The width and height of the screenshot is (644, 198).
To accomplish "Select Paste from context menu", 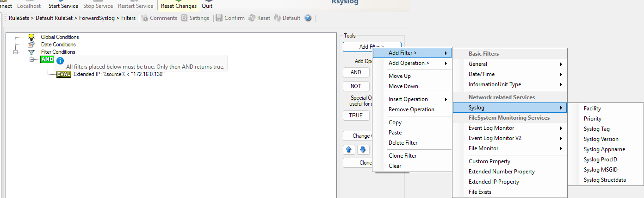I will (412, 133).
